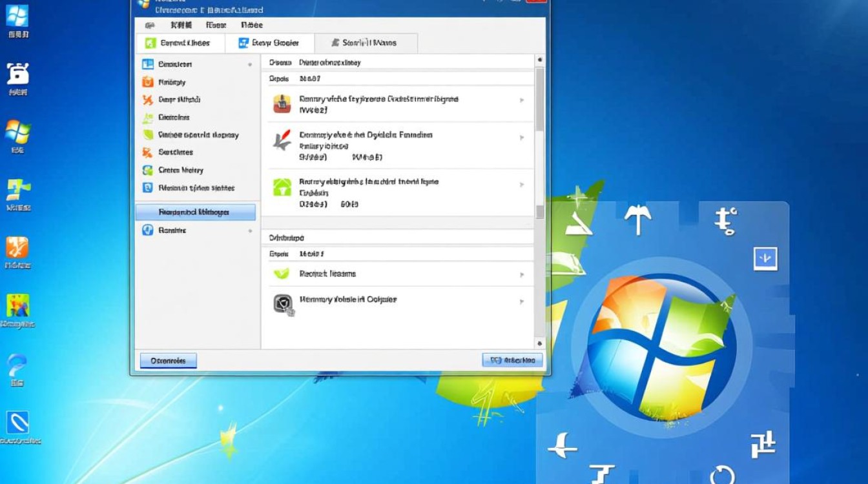Expand the arrow beside the top sidebar item

(250, 65)
